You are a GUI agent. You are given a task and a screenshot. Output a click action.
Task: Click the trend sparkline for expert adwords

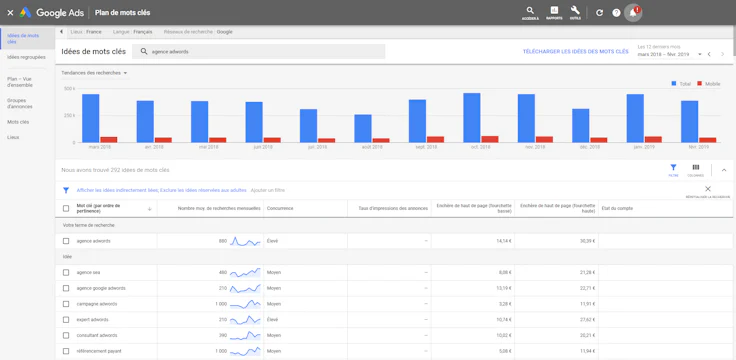(245, 320)
